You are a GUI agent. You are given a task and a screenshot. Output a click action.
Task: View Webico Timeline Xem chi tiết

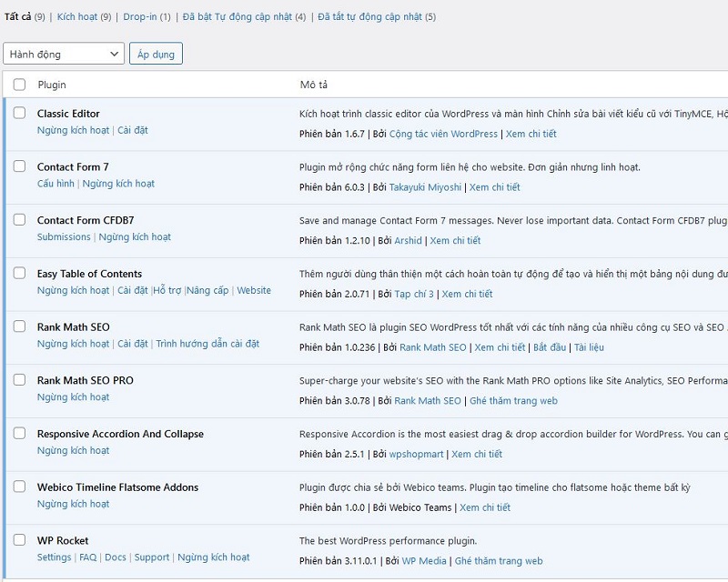tap(485, 507)
